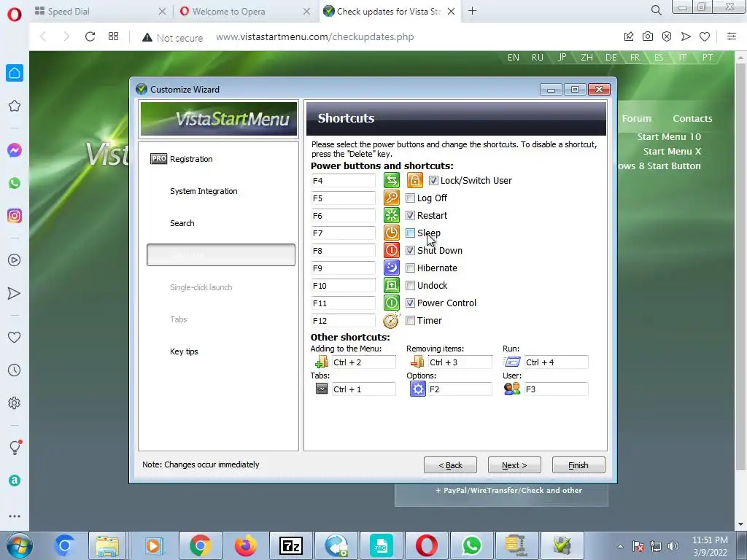
Task: Open Opera sidebar bookmarks star icon
Action: pos(15,106)
